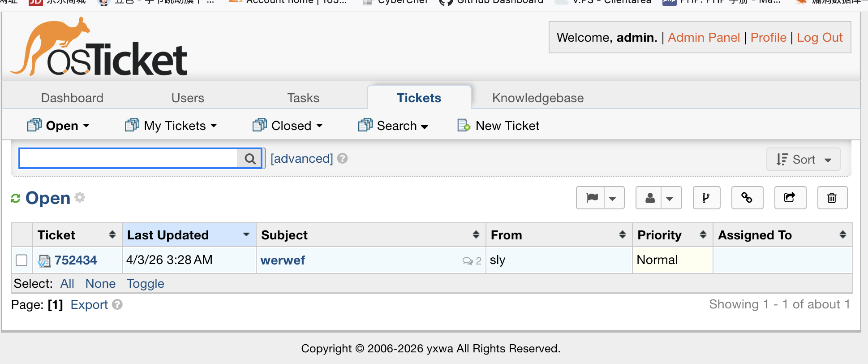Click the assign person icon
Screen dimensions: 868x364
point(650,198)
